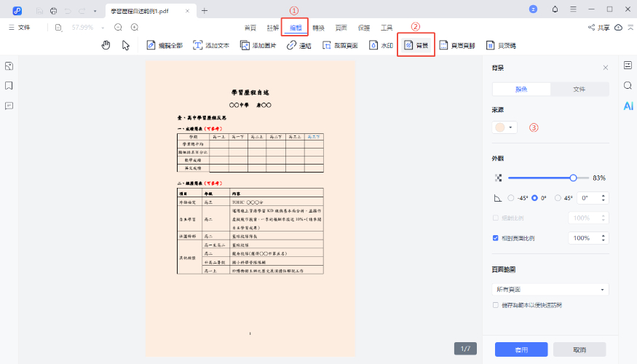Click the watermark (水印) tool
This screenshot has width=637, height=364.
point(381,45)
